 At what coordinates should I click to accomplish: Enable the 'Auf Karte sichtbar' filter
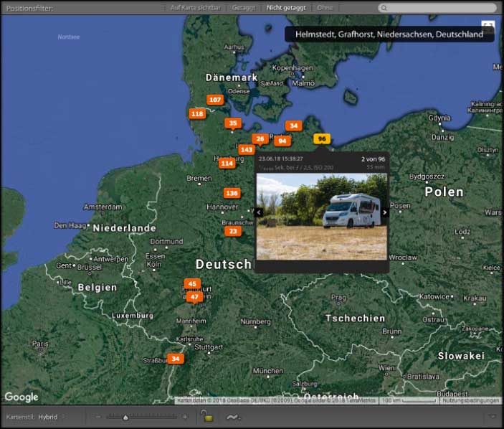[196, 8]
